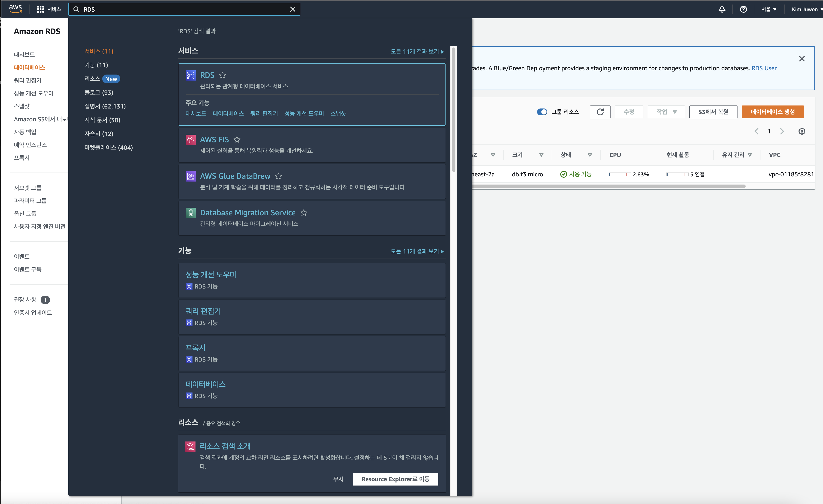Image resolution: width=823 pixels, height=504 pixels.
Task: Click Resource Explorer로 이동 button
Action: [395, 479]
